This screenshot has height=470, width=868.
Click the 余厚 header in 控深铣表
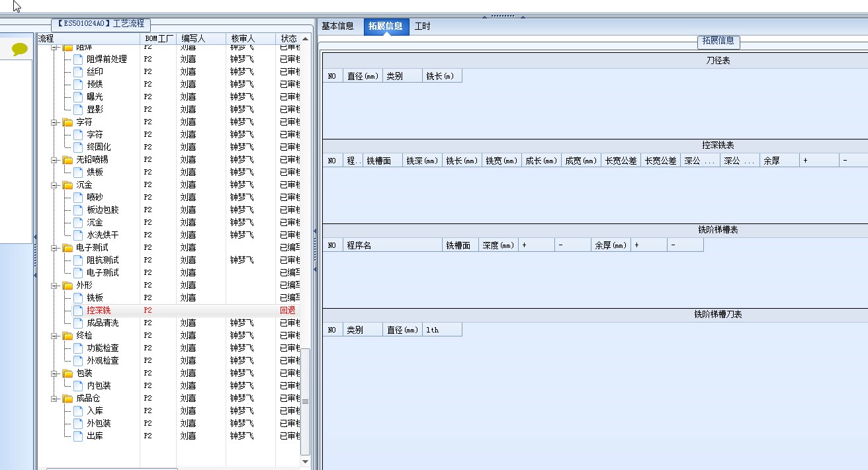(779, 161)
